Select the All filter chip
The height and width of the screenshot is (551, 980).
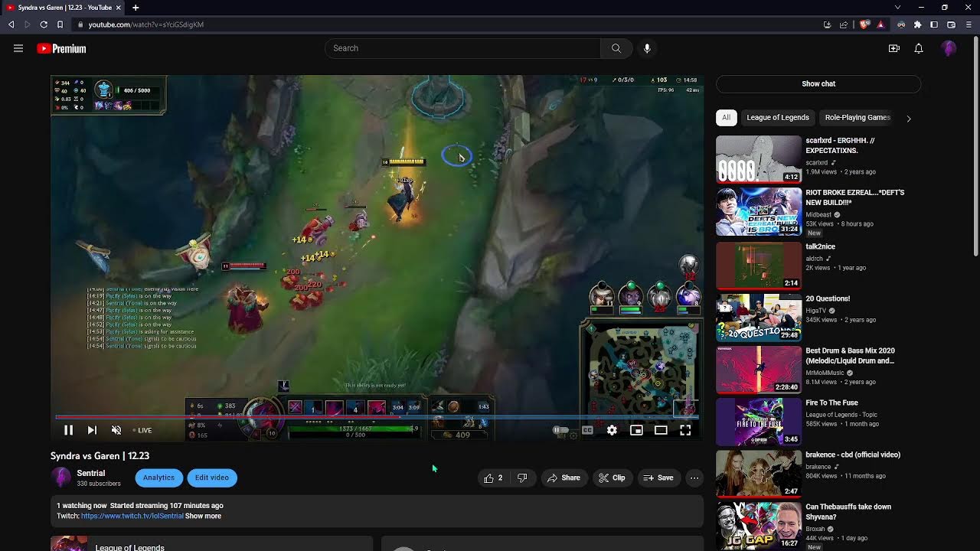pyautogui.click(x=726, y=117)
